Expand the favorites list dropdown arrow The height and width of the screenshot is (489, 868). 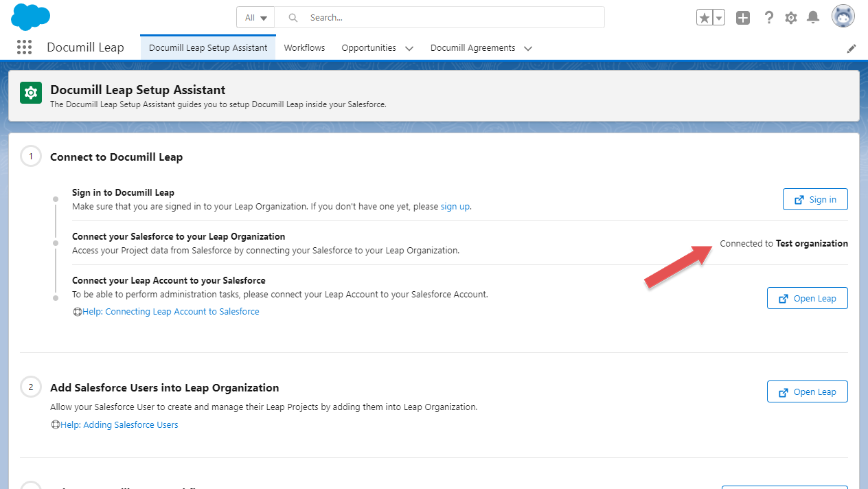(x=719, y=18)
